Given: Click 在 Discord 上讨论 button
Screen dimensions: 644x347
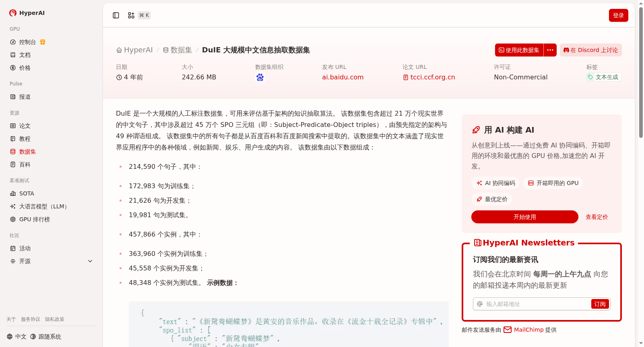Looking at the screenshot, I should coord(591,50).
